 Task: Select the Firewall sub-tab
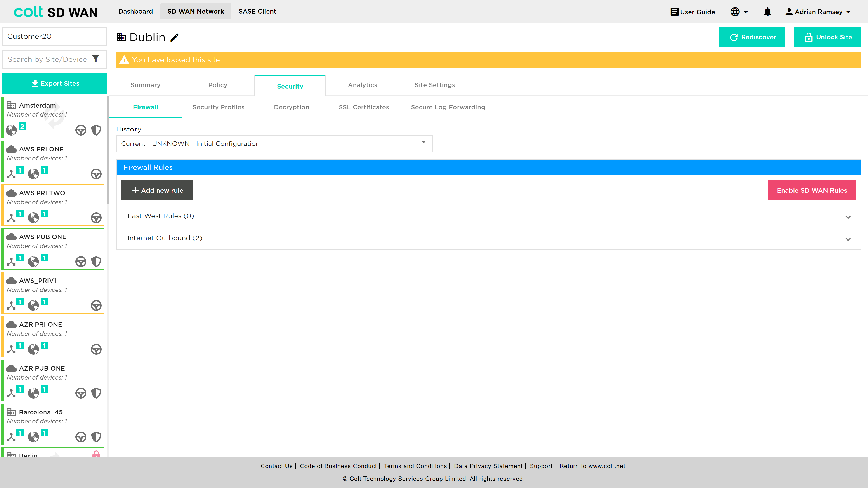pyautogui.click(x=146, y=107)
